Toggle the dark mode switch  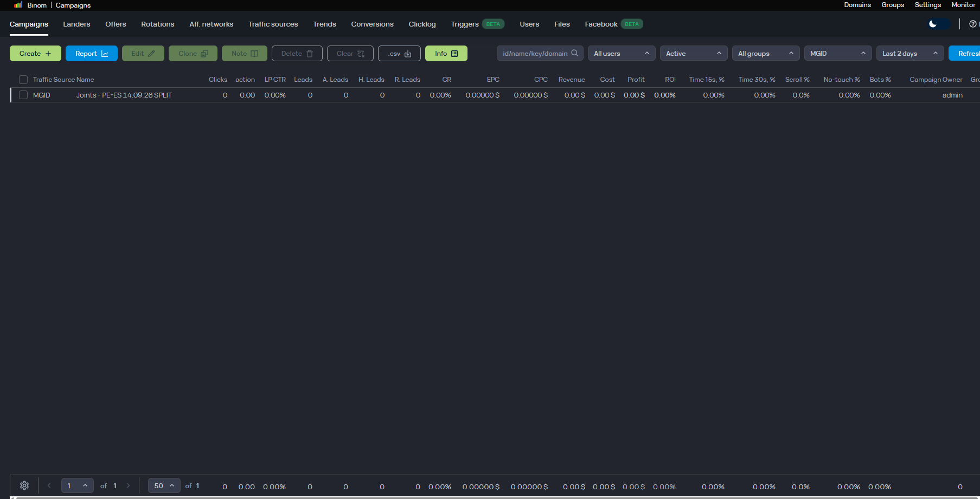(939, 24)
